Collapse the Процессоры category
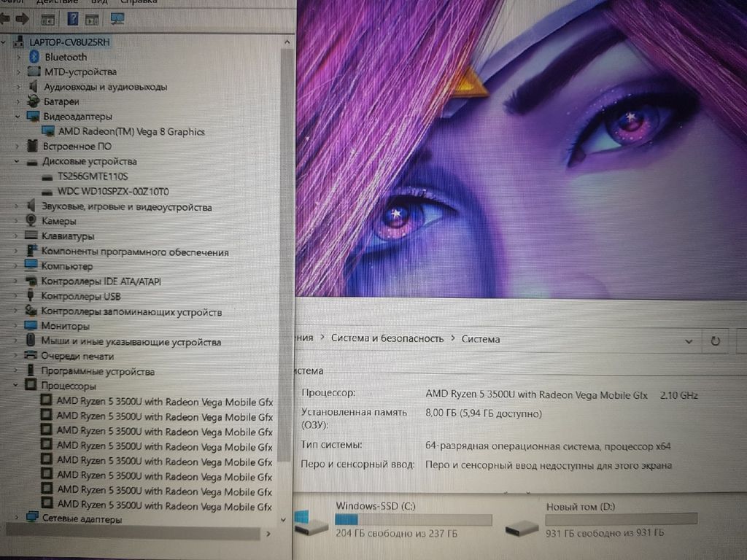The image size is (747, 560). click(x=16, y=386)
